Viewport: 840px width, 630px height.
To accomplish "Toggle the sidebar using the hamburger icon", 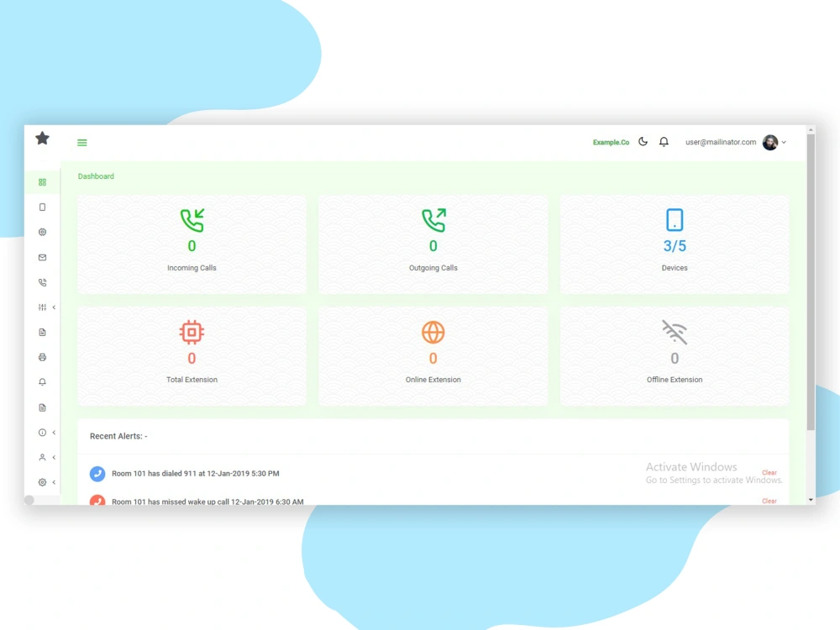I will coord(81,143).
